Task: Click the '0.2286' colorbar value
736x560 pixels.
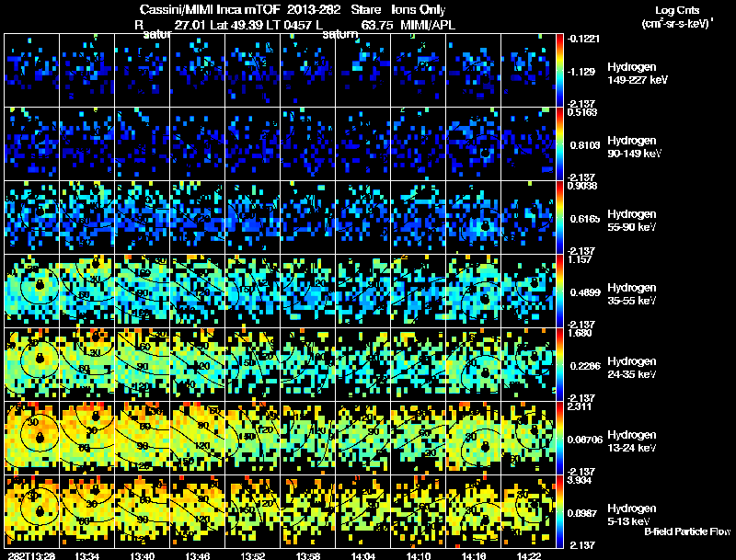Action: tap(585, 366)
